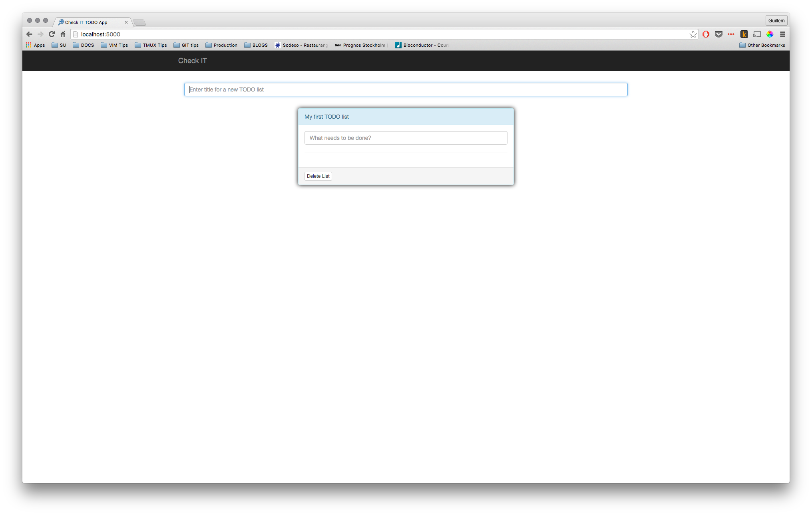The width and height of the screenshot is (812, 515).
Task: Click the Pocket extension icon
Action: pyautogui.click(x=718, y=34)
